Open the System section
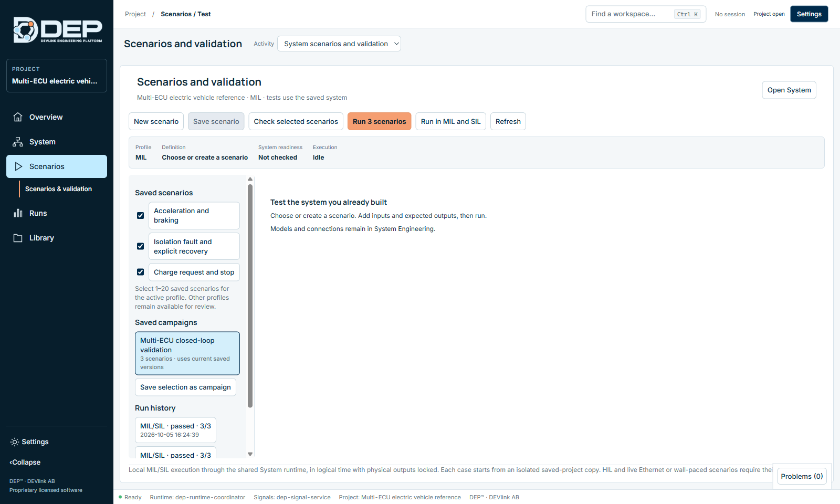The height and width of the screenshot is (504, 840). pyautogui.click(x=57, y=142)
